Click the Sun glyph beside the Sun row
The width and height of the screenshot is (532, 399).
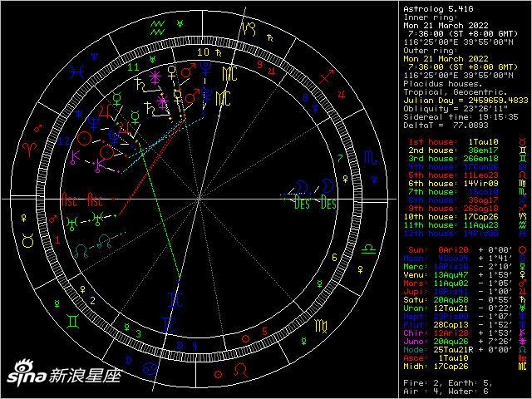523,250
